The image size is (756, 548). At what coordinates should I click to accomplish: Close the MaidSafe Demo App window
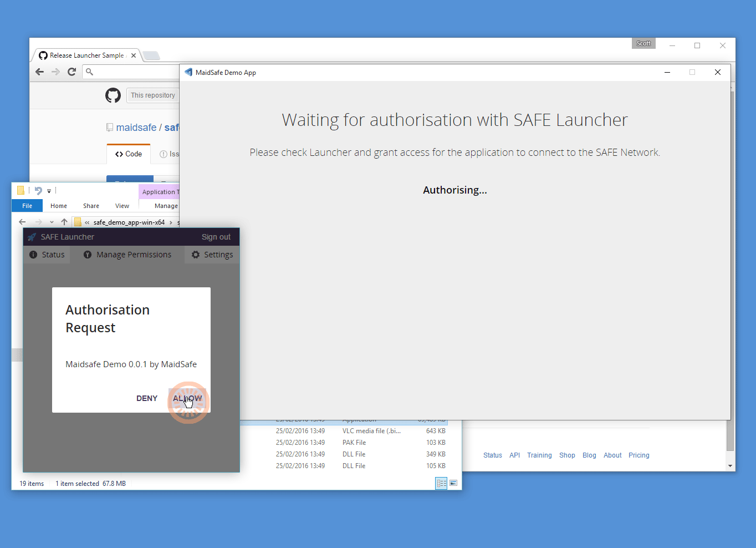point(718,72)
